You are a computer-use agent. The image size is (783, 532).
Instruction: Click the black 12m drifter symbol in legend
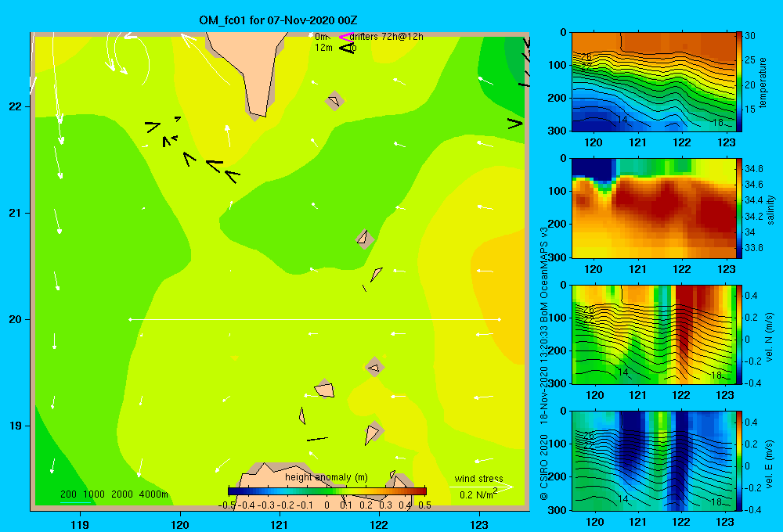[x=347, y=48]
